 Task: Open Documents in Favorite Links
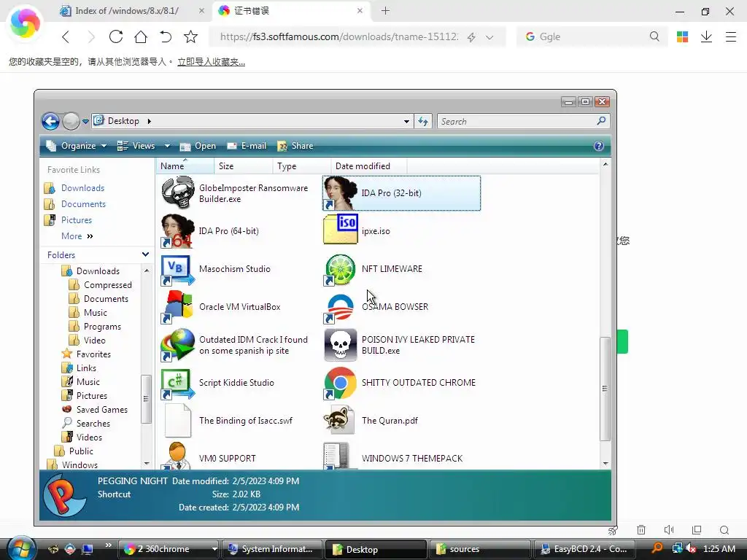click(83, 204)
